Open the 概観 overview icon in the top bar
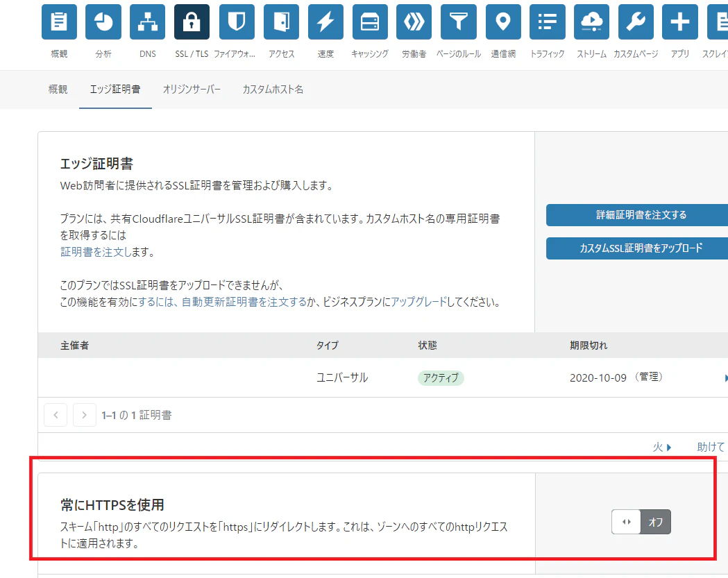The image size is (728, 578). coord(59,22)
